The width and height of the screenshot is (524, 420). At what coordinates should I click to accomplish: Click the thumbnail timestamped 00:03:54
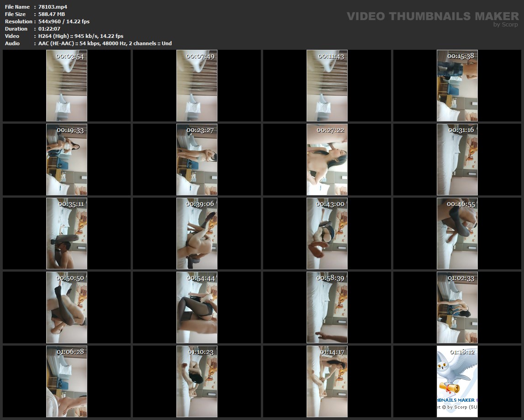click(67, 87)
